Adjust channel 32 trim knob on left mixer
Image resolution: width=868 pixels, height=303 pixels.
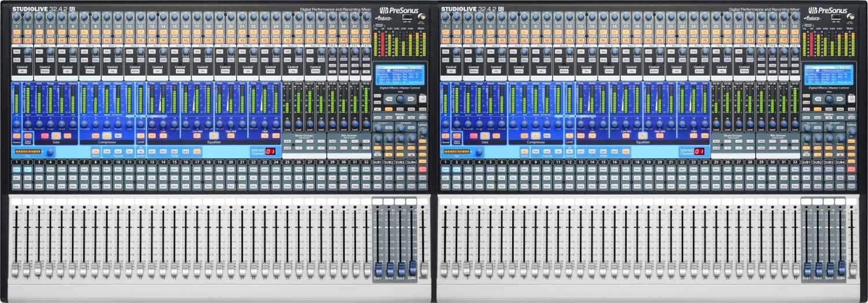coord(366,16)
